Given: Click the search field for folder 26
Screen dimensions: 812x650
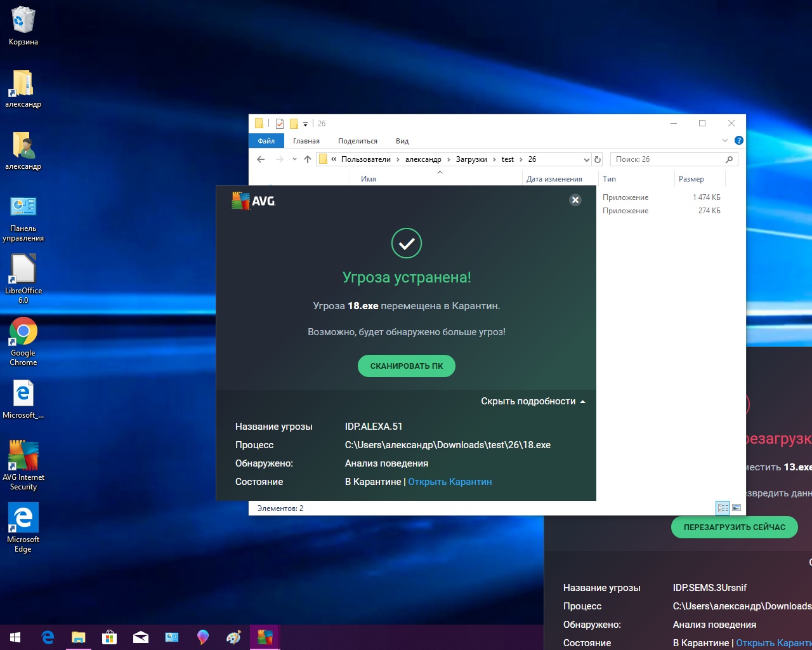Looking at the screenshot, I should pyautogui.click(x=666, y=159).
